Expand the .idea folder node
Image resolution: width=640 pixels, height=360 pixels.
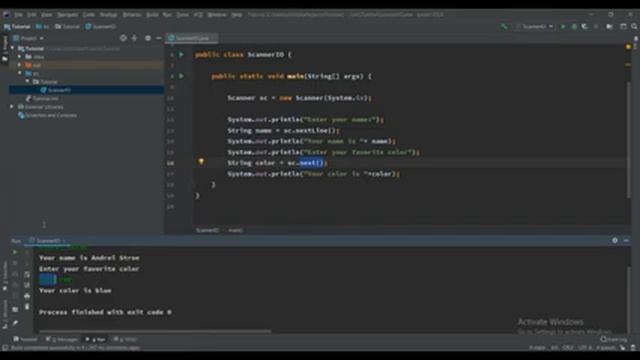20,57
